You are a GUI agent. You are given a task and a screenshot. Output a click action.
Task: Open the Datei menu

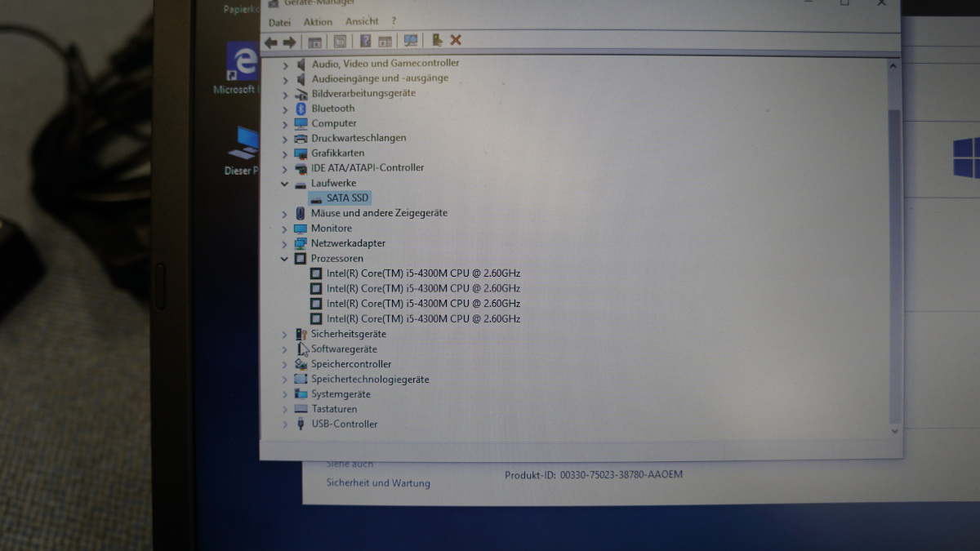[x=279, y=22]
